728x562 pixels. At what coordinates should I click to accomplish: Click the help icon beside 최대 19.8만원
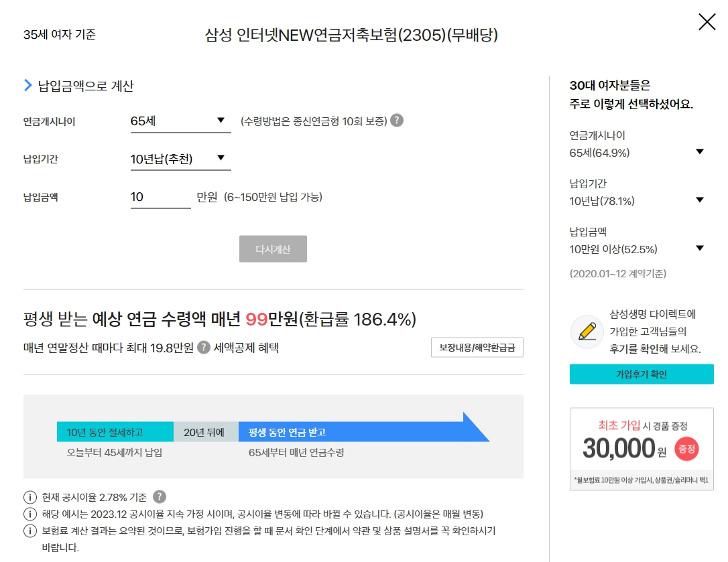[203, 348]
